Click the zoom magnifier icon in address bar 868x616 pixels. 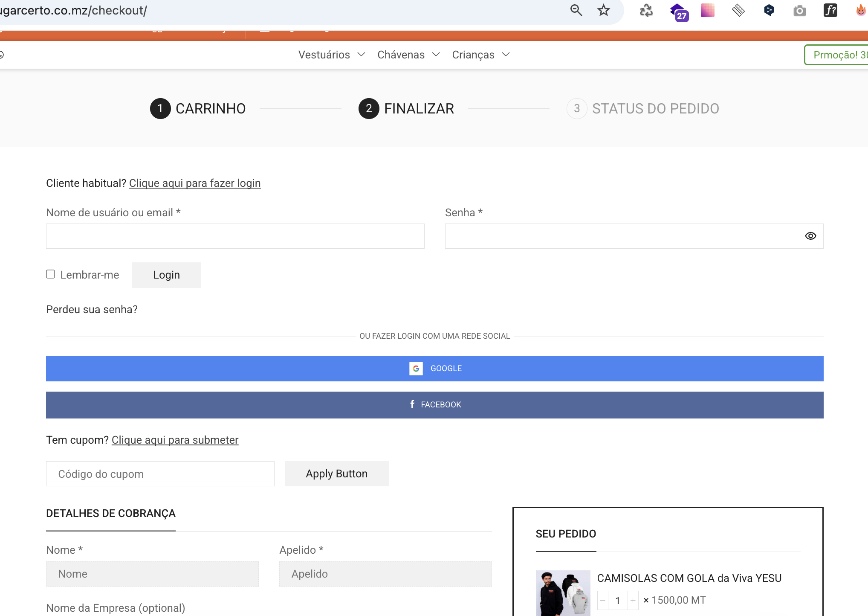576,10
